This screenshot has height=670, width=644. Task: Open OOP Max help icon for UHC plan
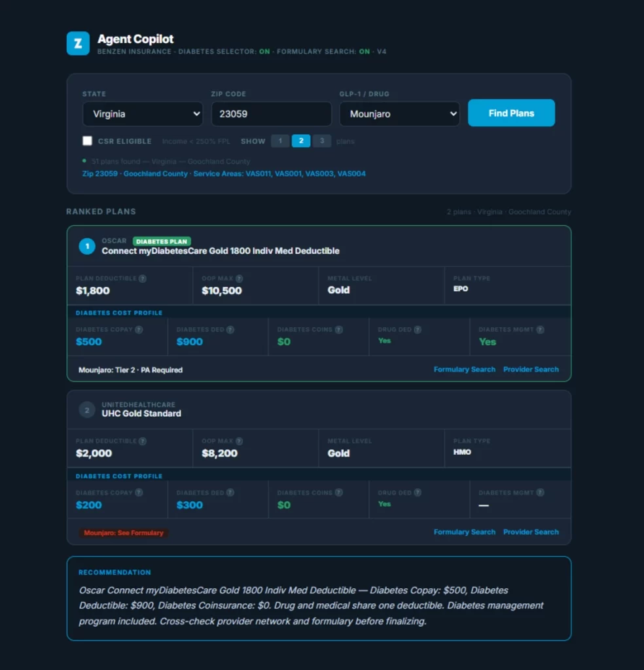click(x=240, y=442)
